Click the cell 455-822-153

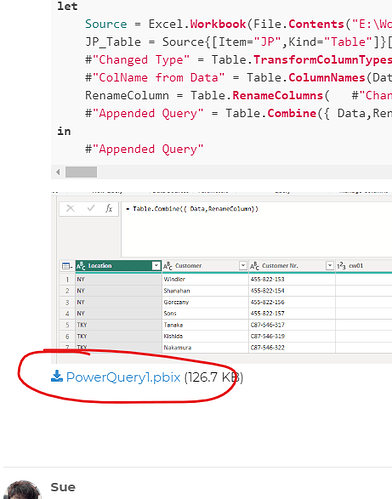[292, 279]
